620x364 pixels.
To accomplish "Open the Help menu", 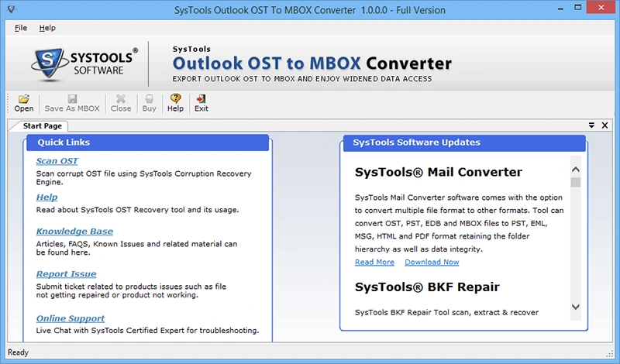I will 47,28.
